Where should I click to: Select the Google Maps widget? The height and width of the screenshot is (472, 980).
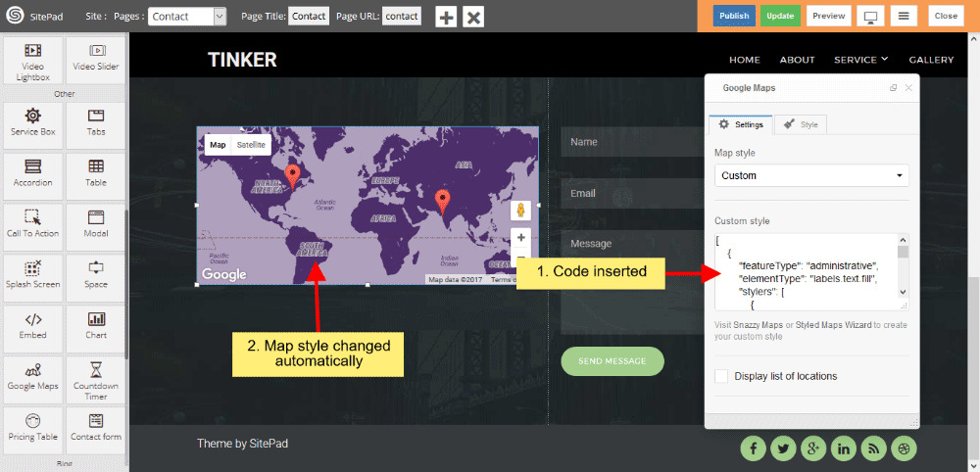32,376
